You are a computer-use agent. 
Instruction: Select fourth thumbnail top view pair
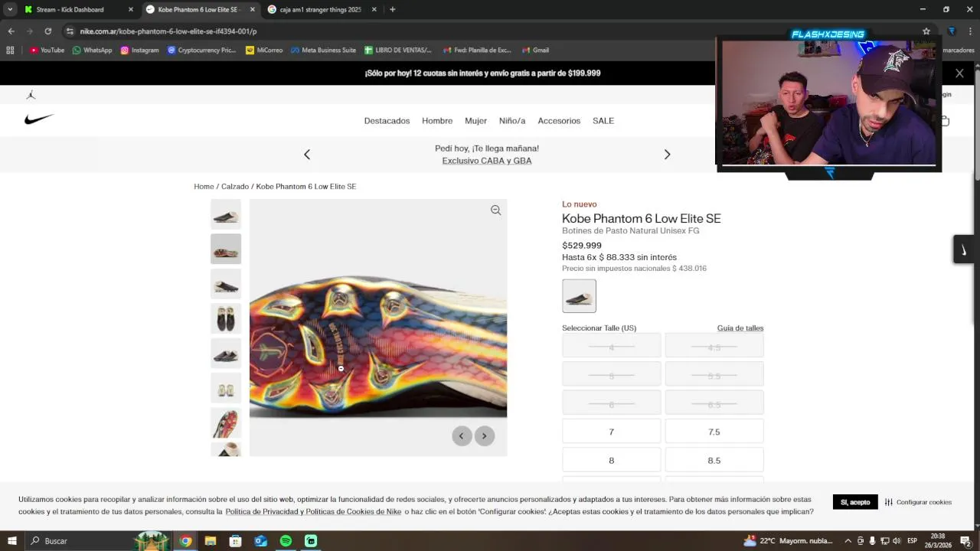226,318
